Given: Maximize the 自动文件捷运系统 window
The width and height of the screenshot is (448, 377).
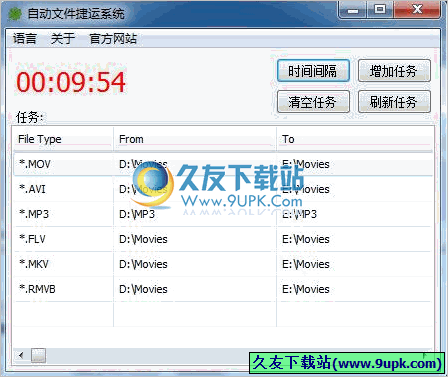Looking at the screenshot, I should click(380, 10).
